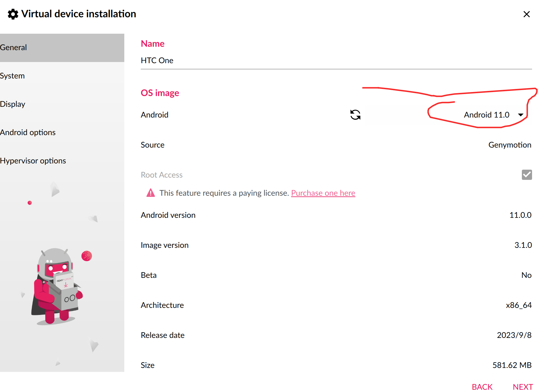Select the Architecture value x86_64
The width and height of the screenshot is (538, 392).
(x=519, y=305)
